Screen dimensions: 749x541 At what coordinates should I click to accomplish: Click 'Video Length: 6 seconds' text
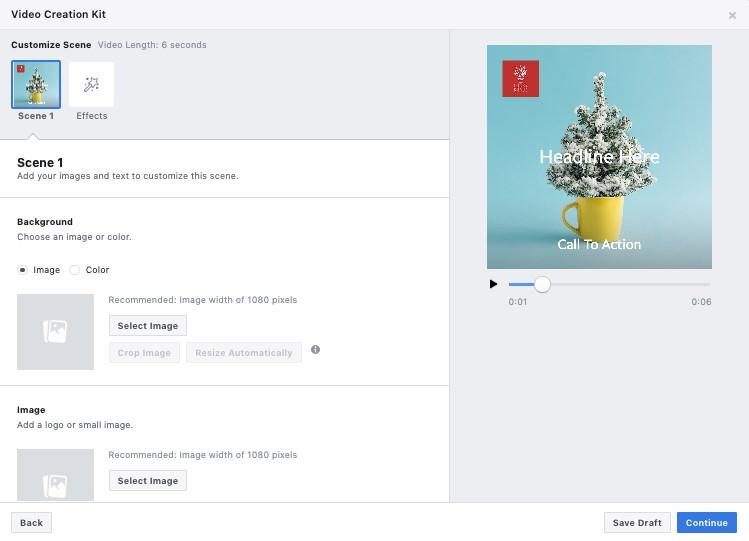152,45
